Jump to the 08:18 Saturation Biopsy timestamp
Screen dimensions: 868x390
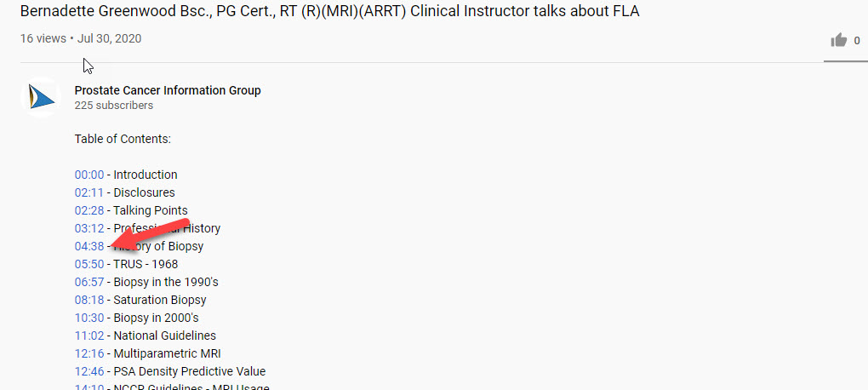[x=89, y=300]
